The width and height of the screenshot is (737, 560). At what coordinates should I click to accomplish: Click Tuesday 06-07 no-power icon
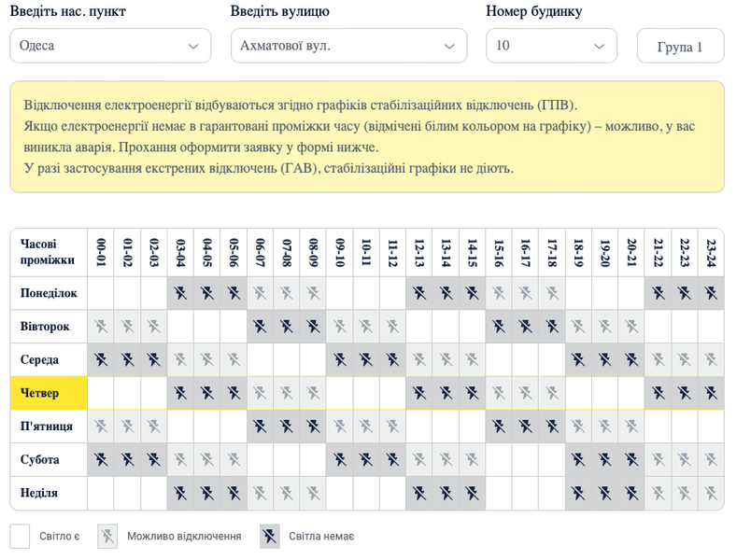261,327
